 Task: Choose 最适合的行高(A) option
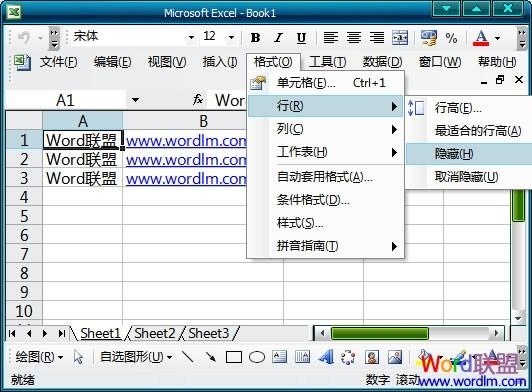[x=469, y=131]
